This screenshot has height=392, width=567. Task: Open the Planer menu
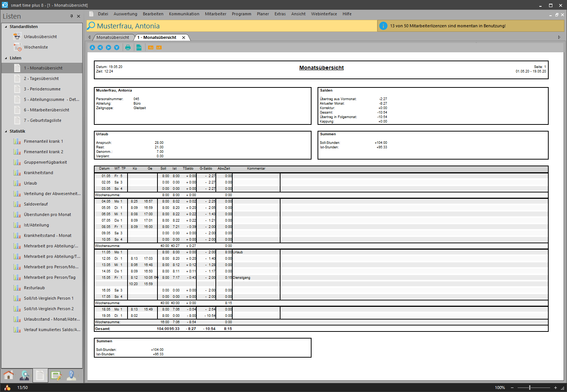click(263, 14)
